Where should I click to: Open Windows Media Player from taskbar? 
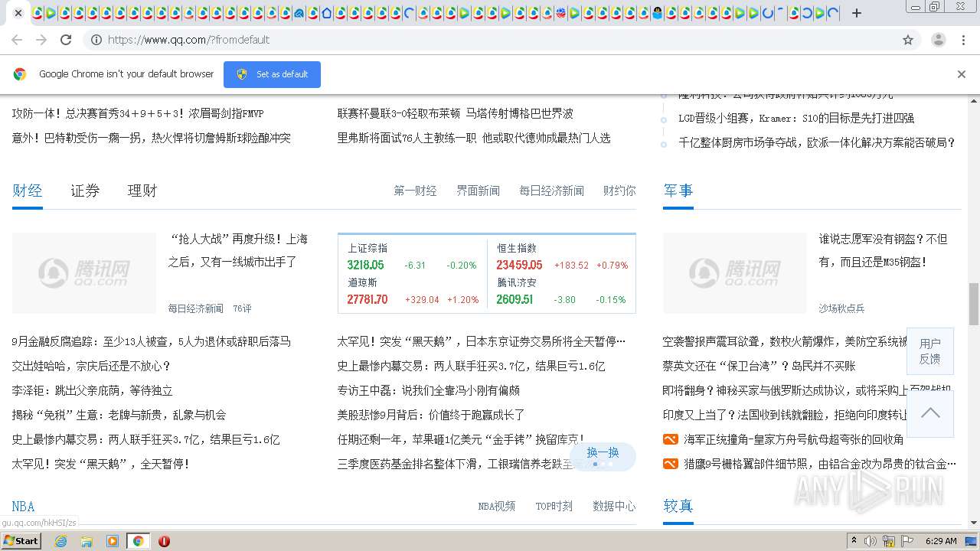point(113,541)
